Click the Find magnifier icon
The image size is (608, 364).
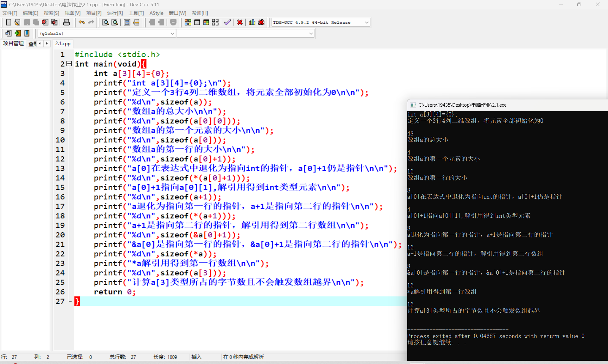click(105, 22)
